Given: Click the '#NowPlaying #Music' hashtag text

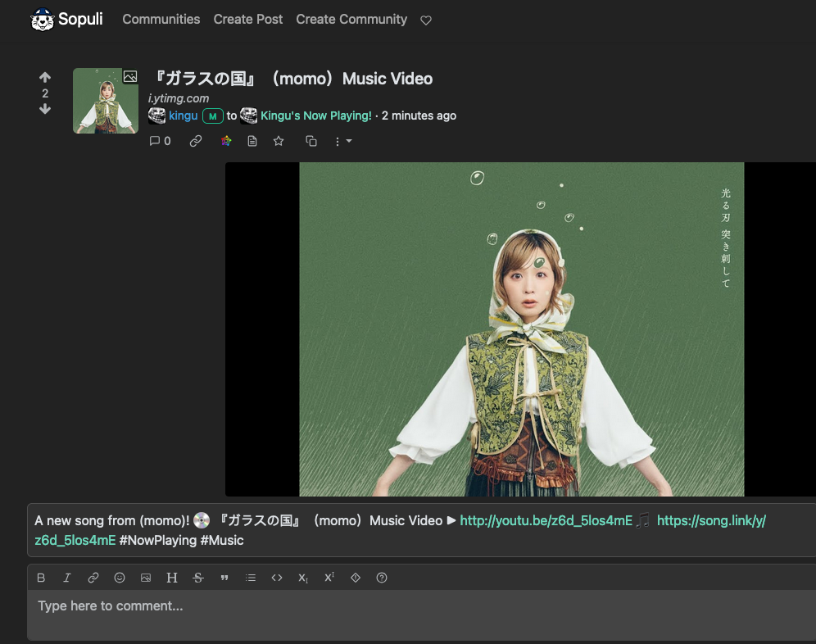Looking at the screenshot, I should [182, 541].
